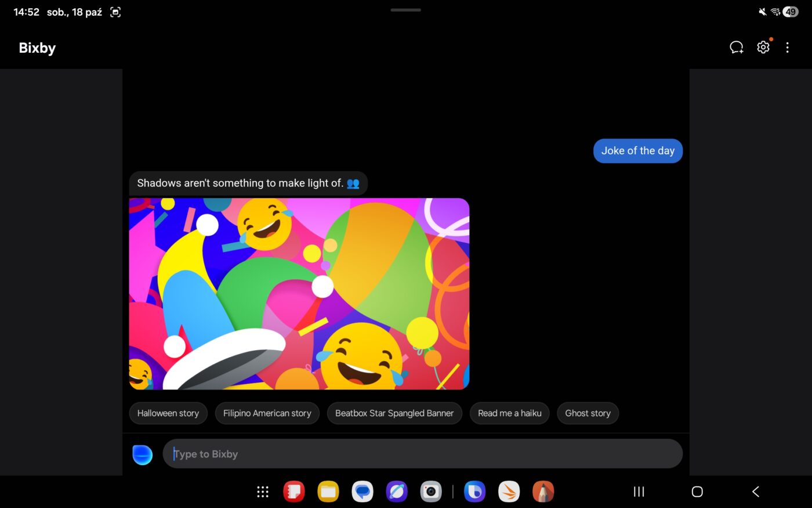Open the three-dot more options menu
812x508 pixels.
point(787,48)
